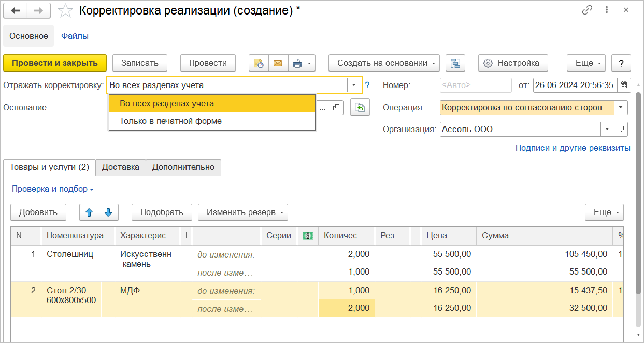Click the Номер input field

tap(475, 85)
